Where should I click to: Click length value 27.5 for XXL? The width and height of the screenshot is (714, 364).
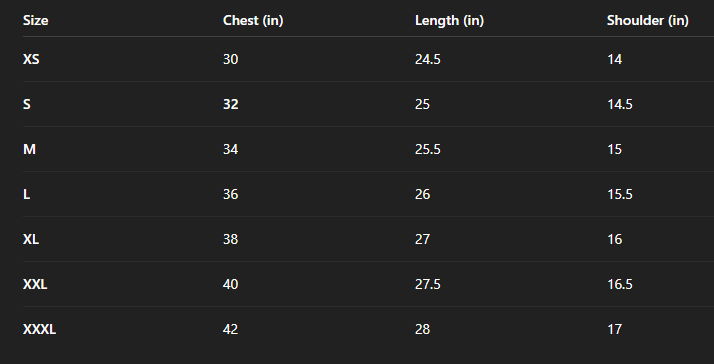click(428, 284)
